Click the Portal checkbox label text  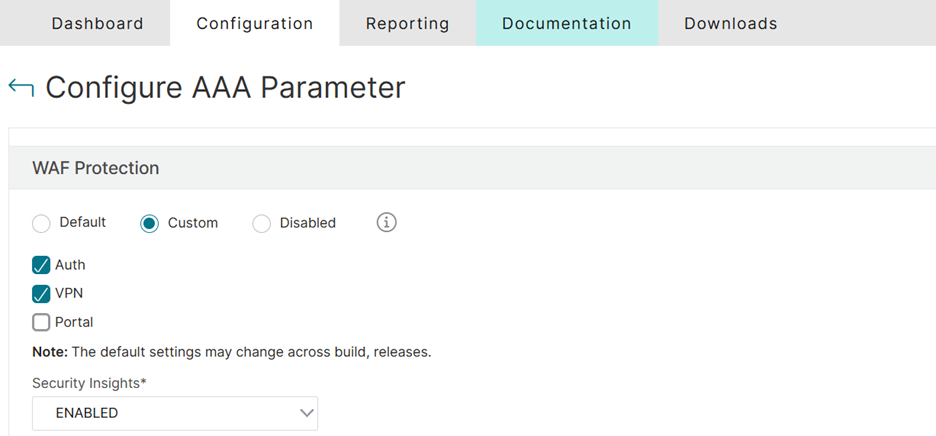tap(74, 322)
